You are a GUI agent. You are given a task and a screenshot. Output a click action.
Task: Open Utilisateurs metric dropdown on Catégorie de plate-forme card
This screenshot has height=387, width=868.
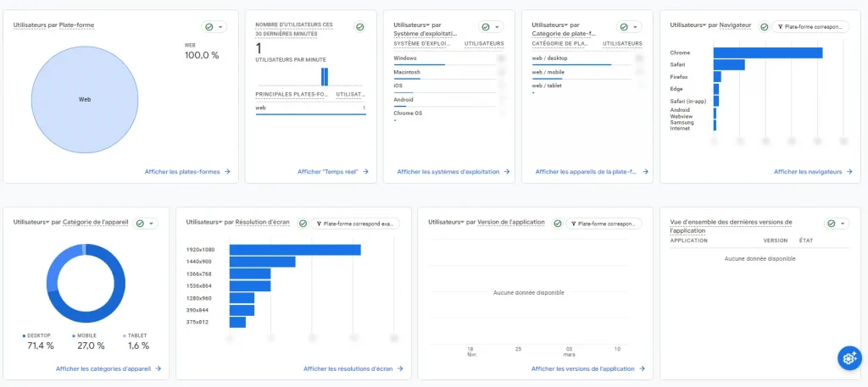coord(549,25)
